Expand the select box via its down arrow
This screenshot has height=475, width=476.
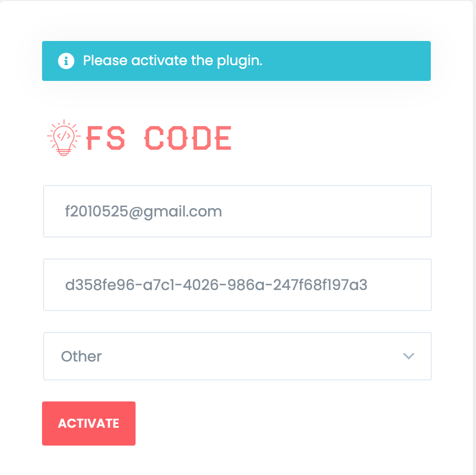click(x=409, y=356)
